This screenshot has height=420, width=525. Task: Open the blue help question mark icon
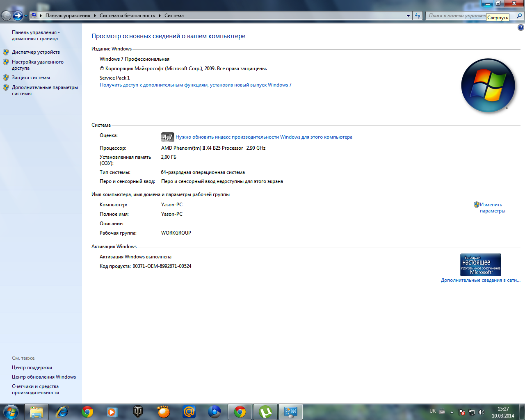point(521,27)
